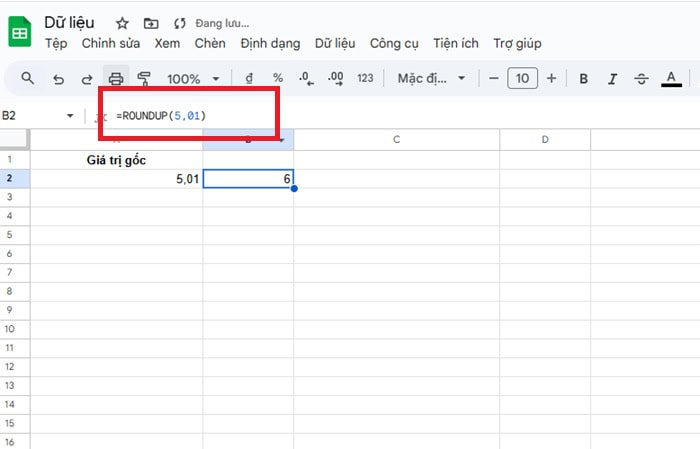Click font size field showing 10
The width and height of the screenshot is (700, 449).
(522, 79)
